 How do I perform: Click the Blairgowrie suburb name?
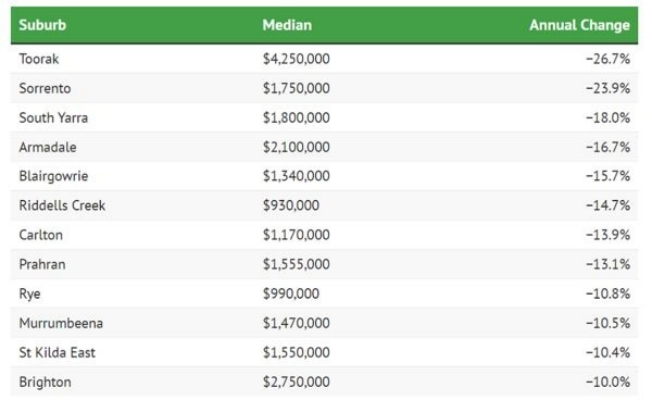tap(53, 176)
